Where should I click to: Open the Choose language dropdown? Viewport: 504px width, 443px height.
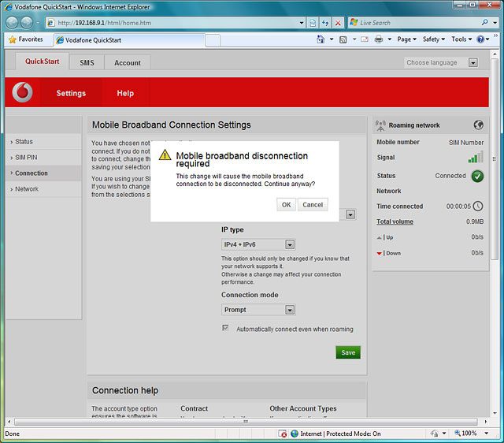pos(442,62)
